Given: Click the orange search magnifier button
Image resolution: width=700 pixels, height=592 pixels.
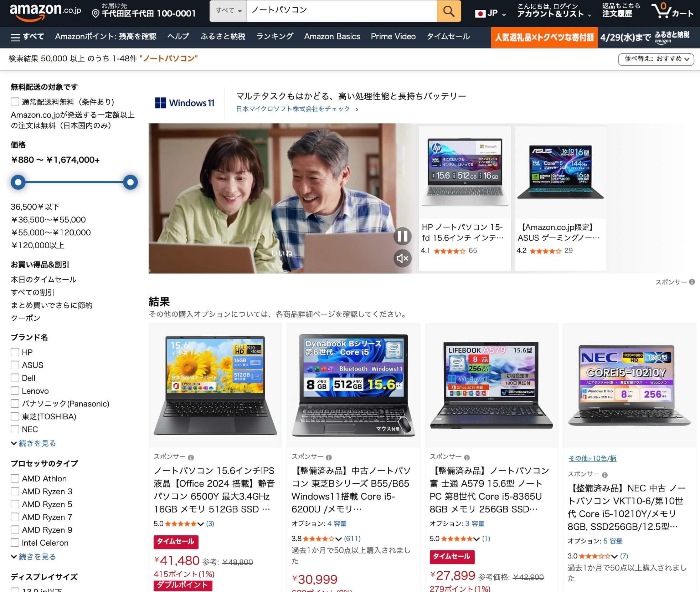Looking at the screenshot, I should pyautogui.click(x=449, y=11).
